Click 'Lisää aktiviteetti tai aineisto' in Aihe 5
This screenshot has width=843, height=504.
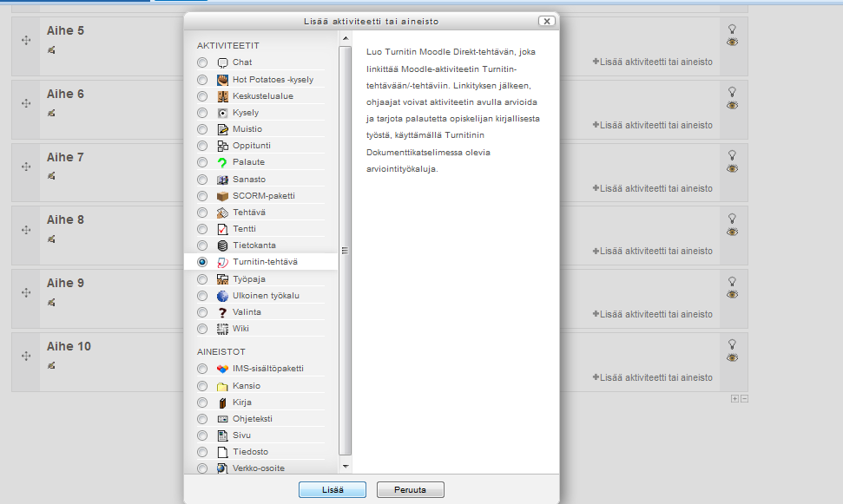(x=653, y=62)
